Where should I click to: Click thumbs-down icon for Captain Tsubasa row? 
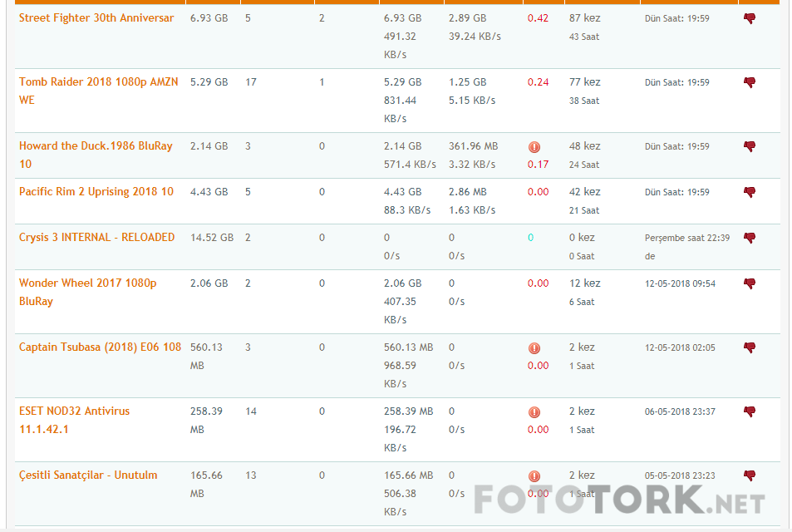point(749,347)
